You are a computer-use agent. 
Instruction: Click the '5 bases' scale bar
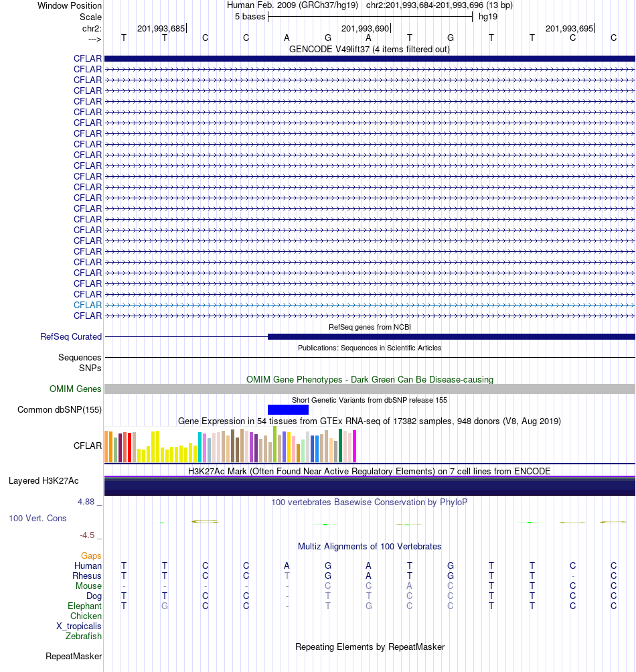(370, 17)
